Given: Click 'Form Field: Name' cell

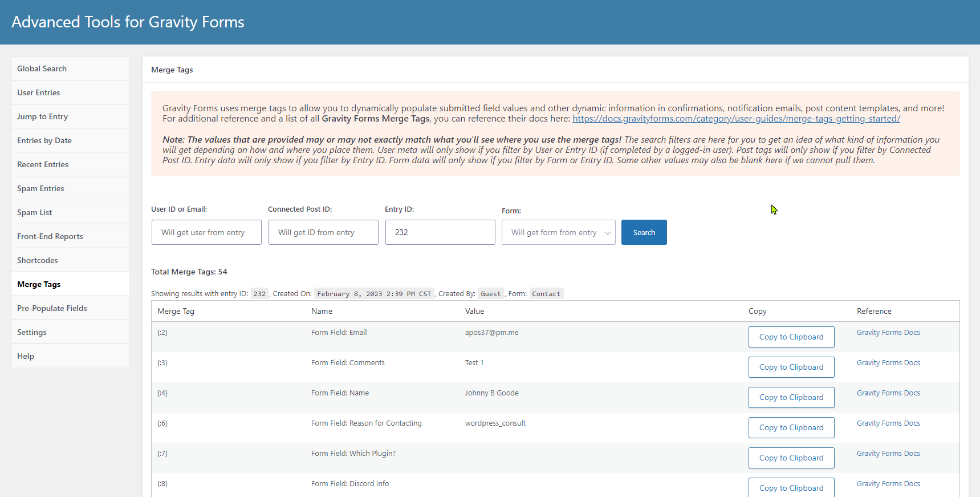Looking at the screenshot, I should [340, 393].
